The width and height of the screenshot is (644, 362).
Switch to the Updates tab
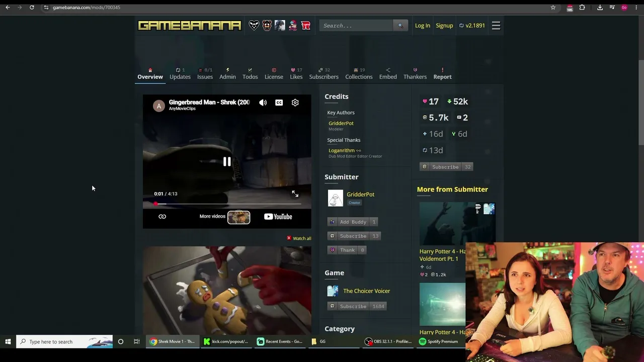point(180,74)
